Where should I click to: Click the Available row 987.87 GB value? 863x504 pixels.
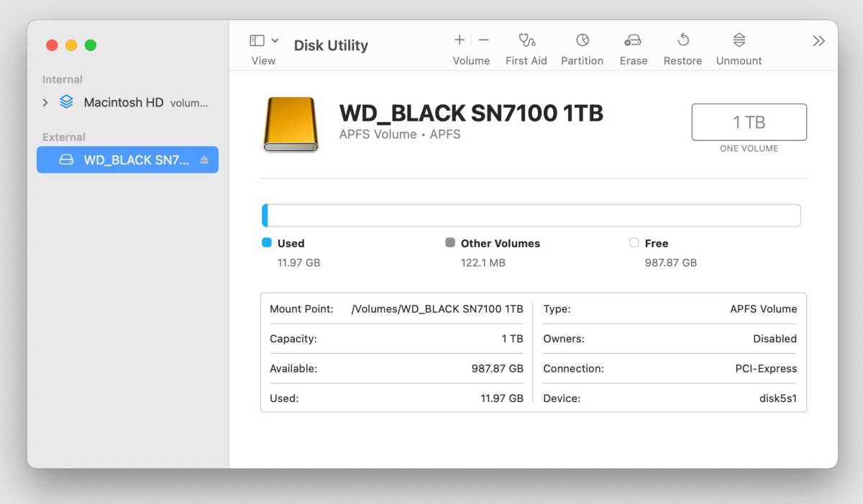coord(498,369)
